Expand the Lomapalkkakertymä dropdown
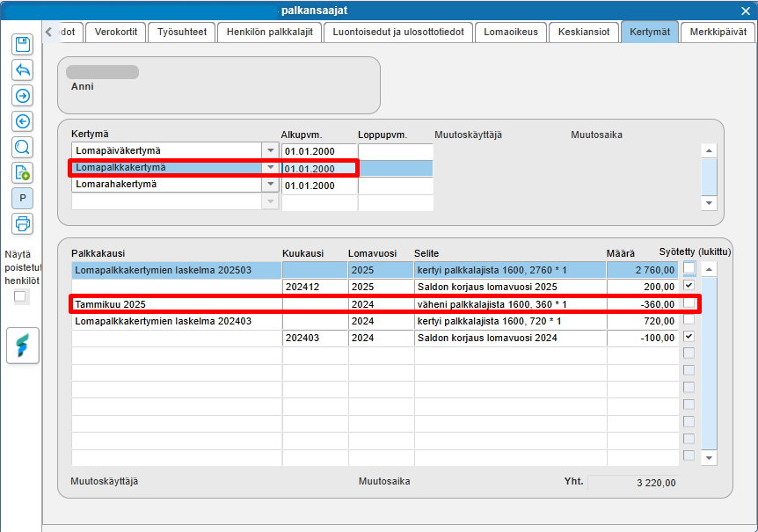Screen dimensions: 758x532 [x=271, y=168]
